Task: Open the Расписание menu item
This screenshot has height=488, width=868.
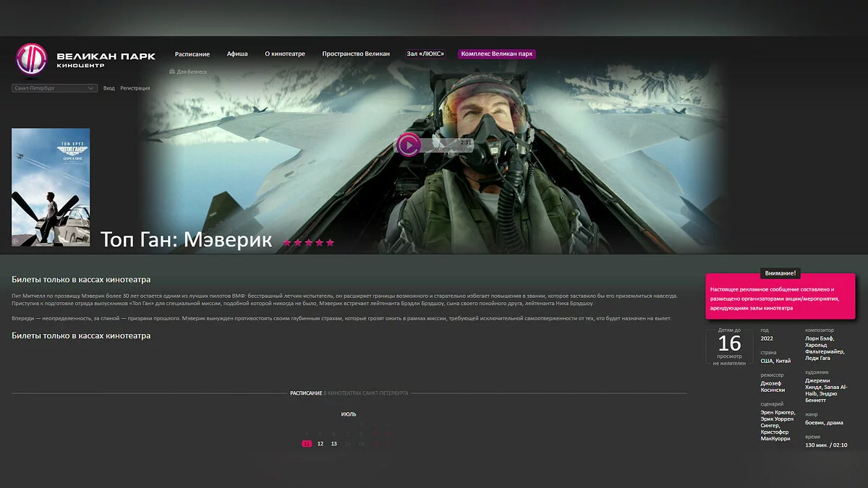Action: coord(192,54)
